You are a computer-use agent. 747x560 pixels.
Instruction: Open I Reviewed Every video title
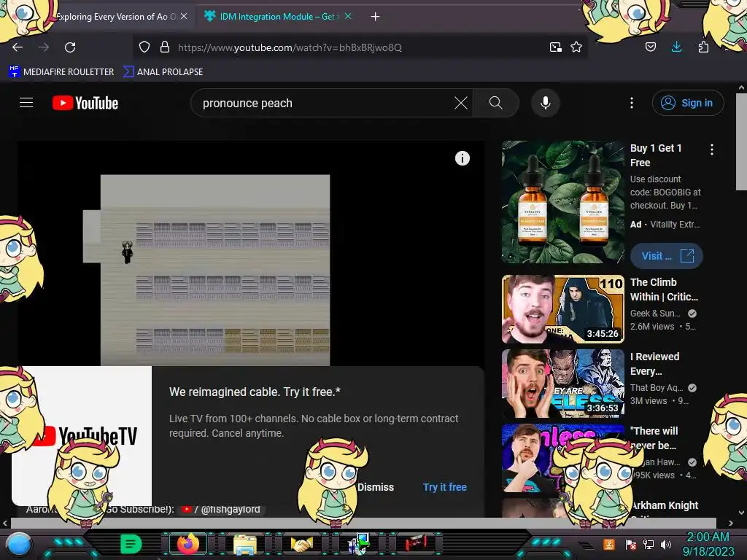[654, 364]
